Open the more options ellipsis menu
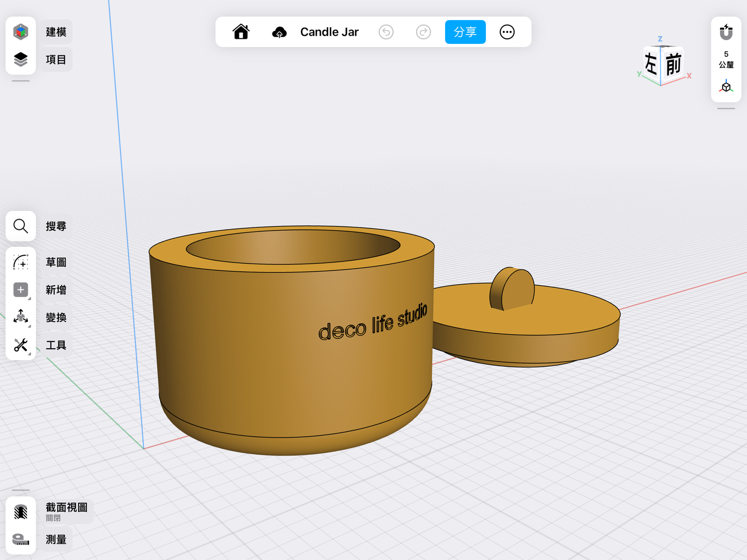The image size is (747, 560). click(x=507, y=32)
